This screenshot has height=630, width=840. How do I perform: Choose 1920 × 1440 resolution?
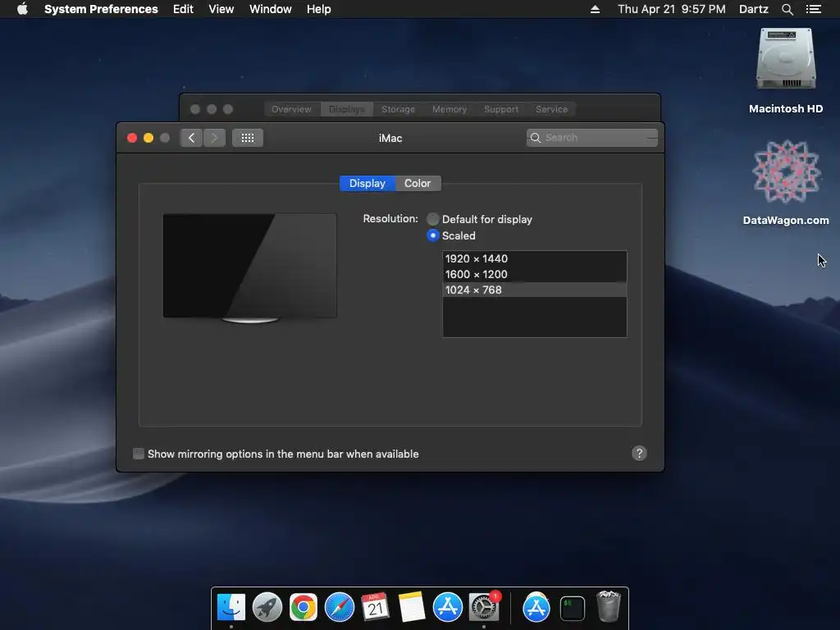click(x=535, y=258)
